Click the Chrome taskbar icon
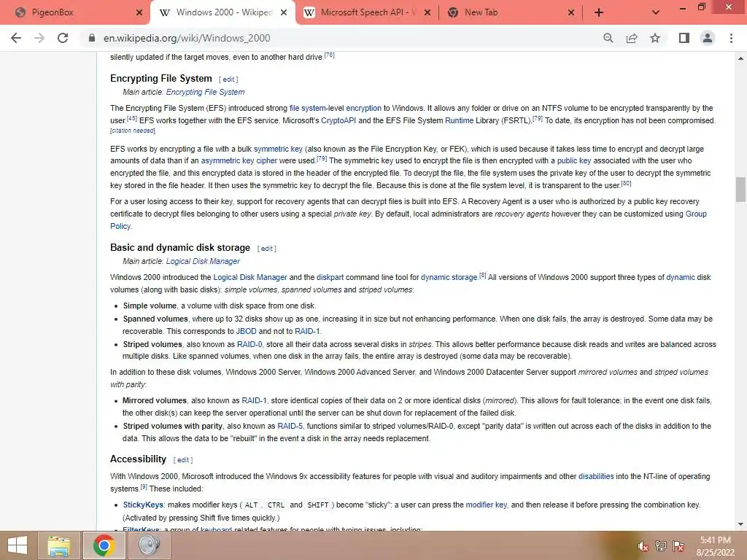747x560 pixels. (x=104, y=545)
